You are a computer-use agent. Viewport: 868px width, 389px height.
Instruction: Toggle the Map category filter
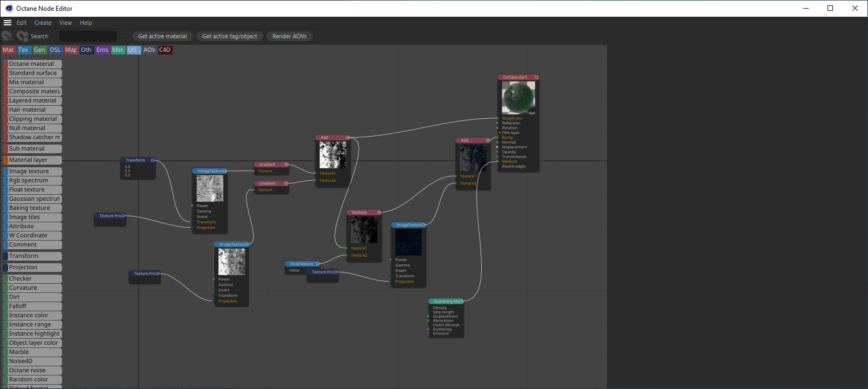71,50
